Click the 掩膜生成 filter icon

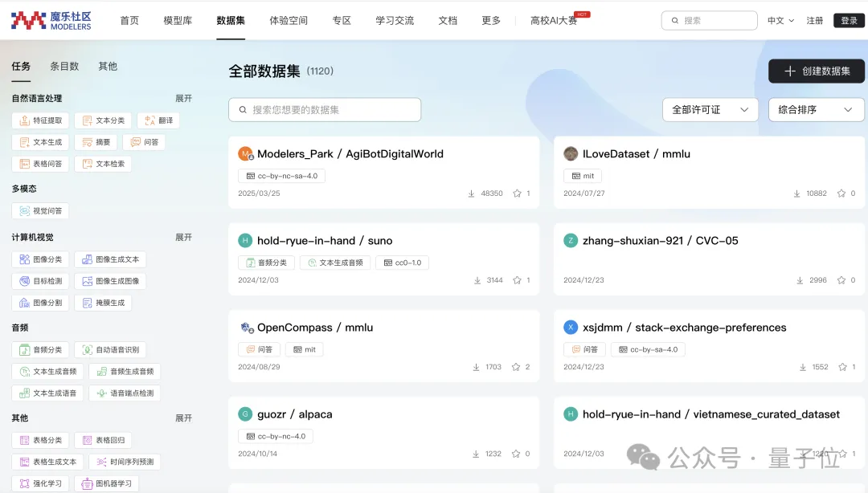pos(102,302)
